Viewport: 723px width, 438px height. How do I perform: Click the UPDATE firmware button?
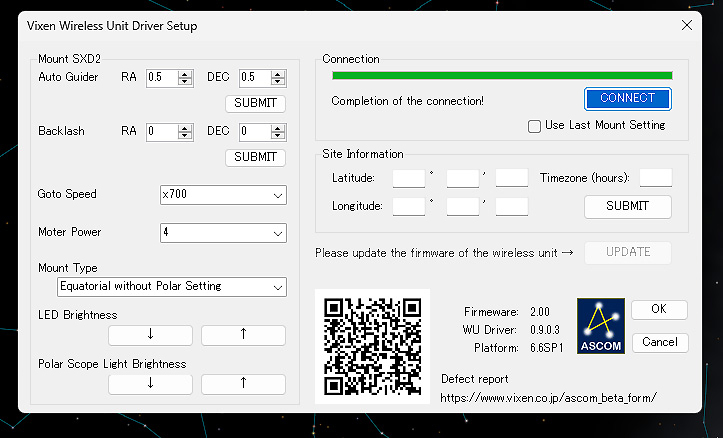pos(628,253)
